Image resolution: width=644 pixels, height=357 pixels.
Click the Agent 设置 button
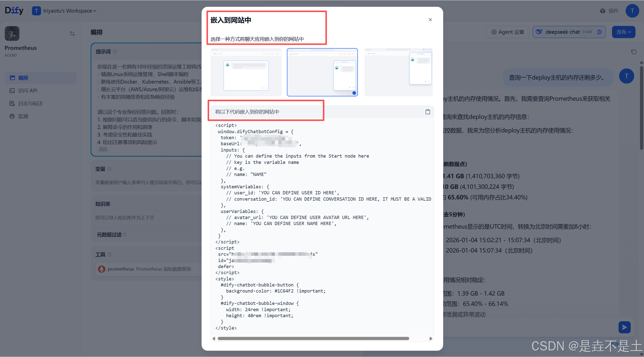(507, 32)
